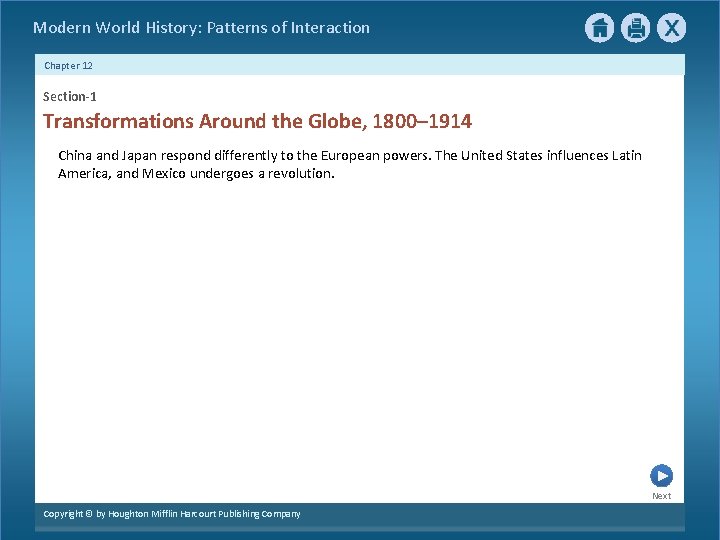Go to the Home screen icon
The height and width of the screenshot is (540, 720).
(x=599, y=28)
